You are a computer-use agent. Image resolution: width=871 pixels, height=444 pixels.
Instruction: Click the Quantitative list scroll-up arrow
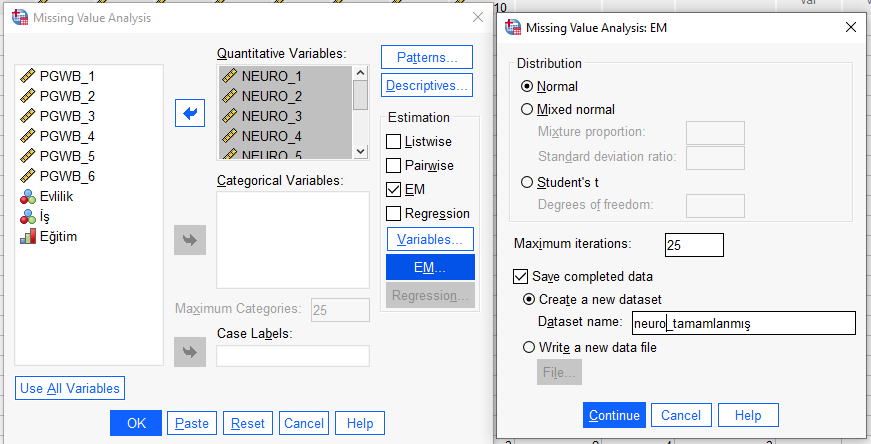(x=361, y=73)
